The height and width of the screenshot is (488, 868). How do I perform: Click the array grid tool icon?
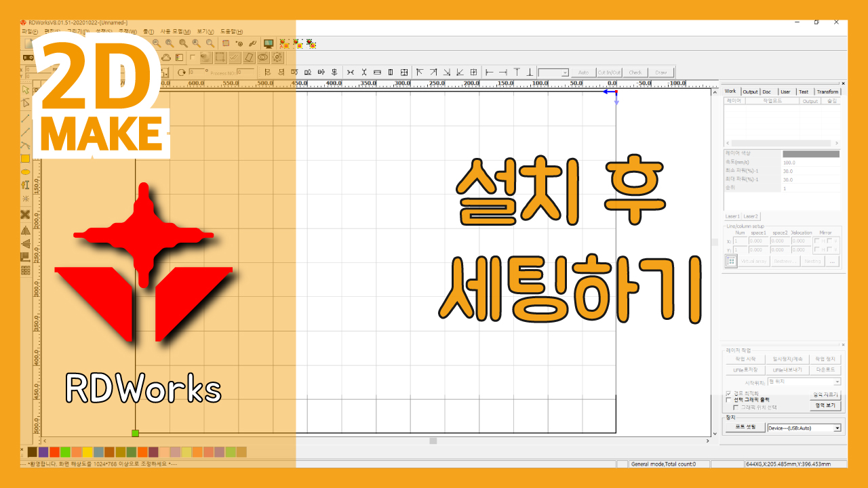[x=26, y=270]
